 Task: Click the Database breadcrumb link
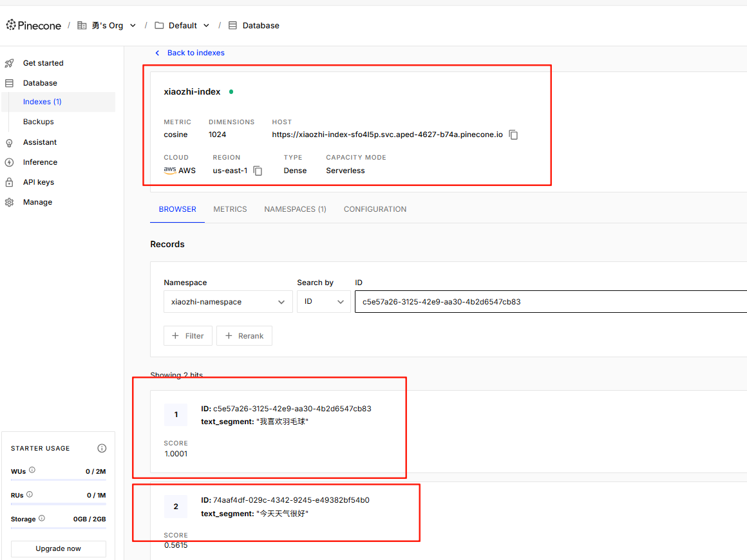[x=261, y=25]
